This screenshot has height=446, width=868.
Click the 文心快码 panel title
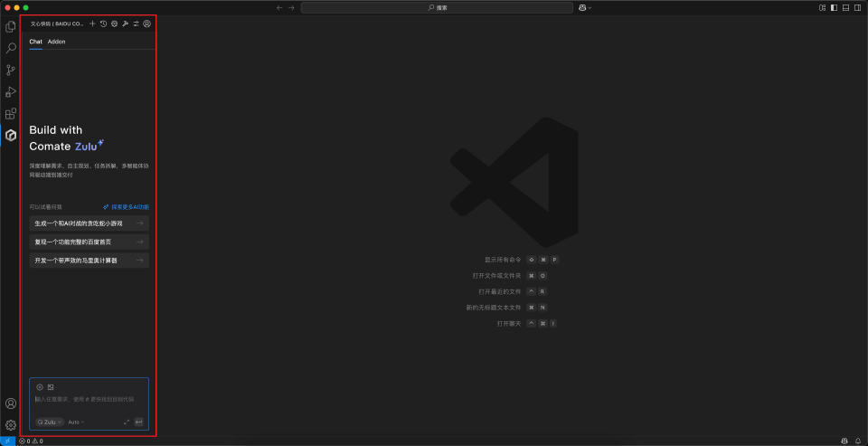58,24
